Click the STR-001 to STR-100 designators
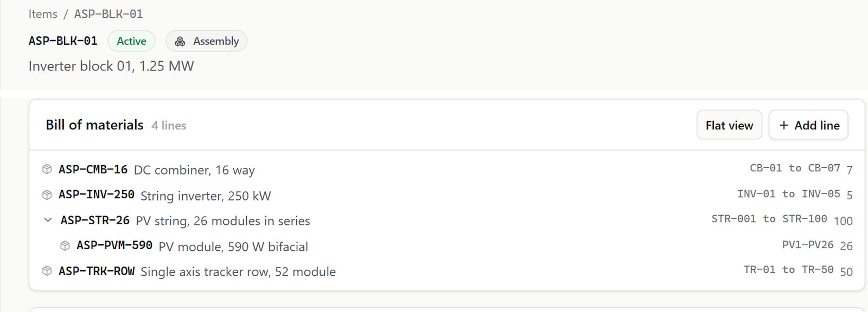868x312 pixels. click(769, 219)
